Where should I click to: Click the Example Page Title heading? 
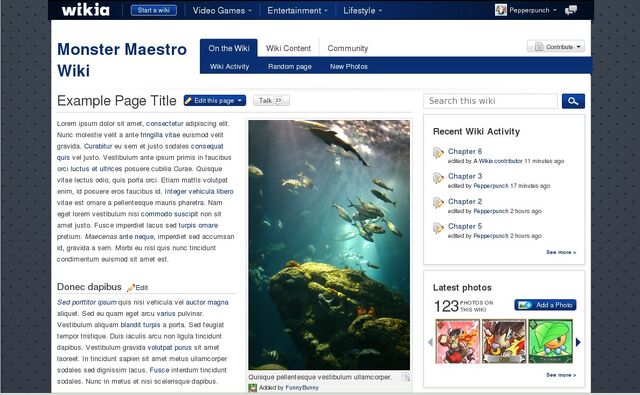point(117,101)
